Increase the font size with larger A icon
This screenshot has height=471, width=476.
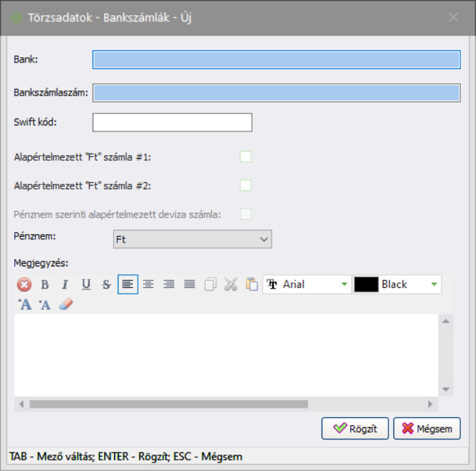coord(24,304)
